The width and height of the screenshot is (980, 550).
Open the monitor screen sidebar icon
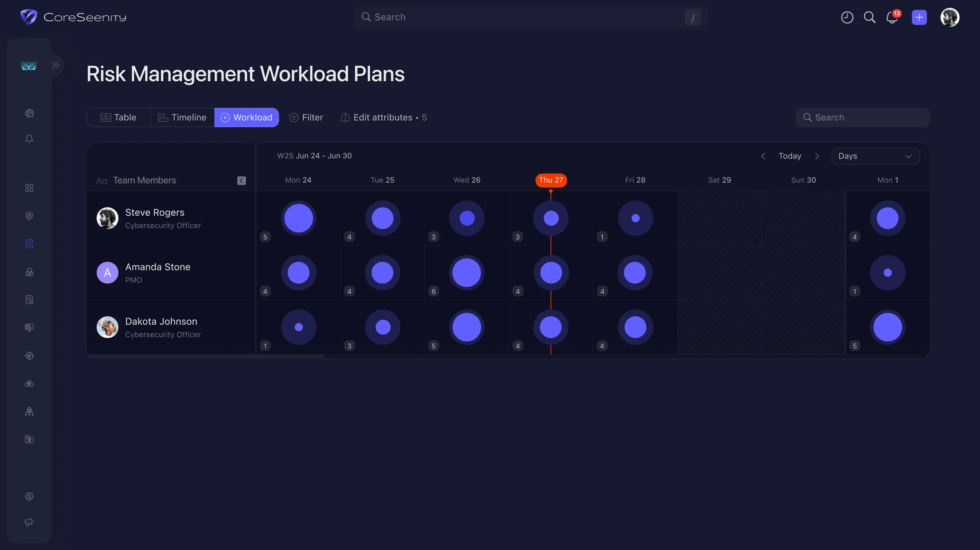29,327
